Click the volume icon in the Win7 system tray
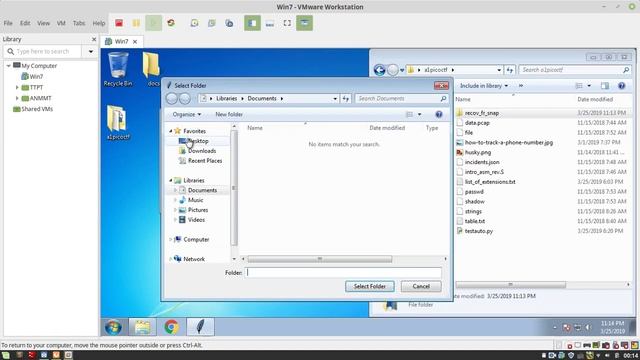Screen dimensions: 640x360 coord(588,327)
